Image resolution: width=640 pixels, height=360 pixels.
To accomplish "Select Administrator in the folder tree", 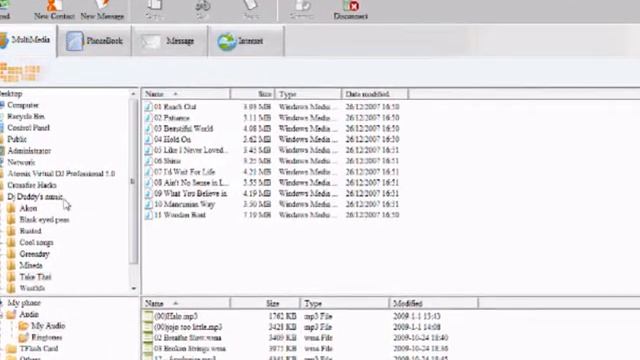I will (29, 151).
